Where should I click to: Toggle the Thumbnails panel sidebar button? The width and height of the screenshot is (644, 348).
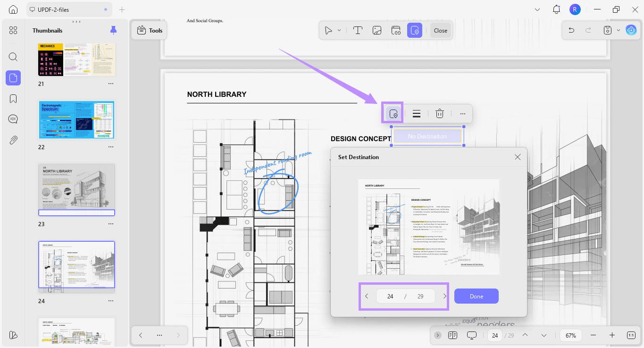click(13, 78)
